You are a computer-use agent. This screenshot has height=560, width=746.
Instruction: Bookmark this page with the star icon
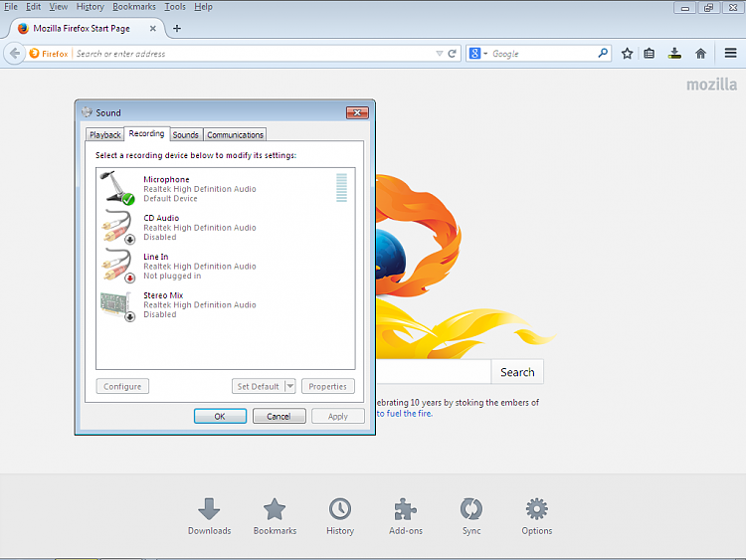pyautogui.click(x=627, y=54)
